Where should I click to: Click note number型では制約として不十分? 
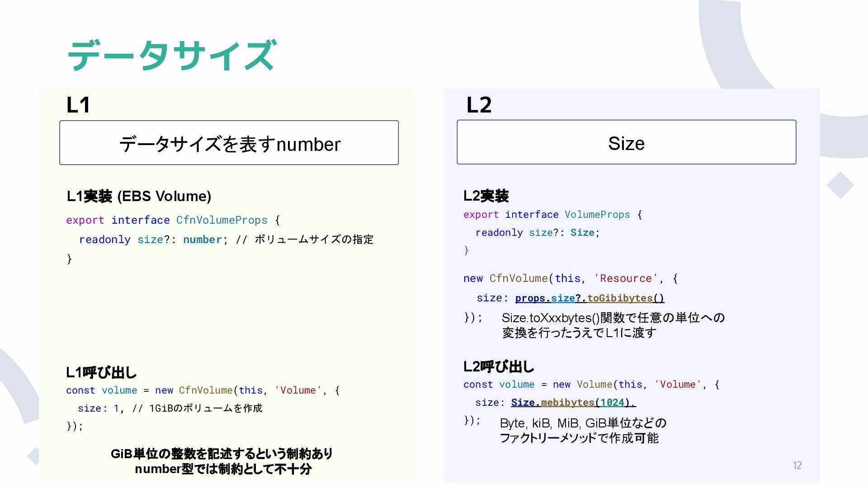(223, 469)
